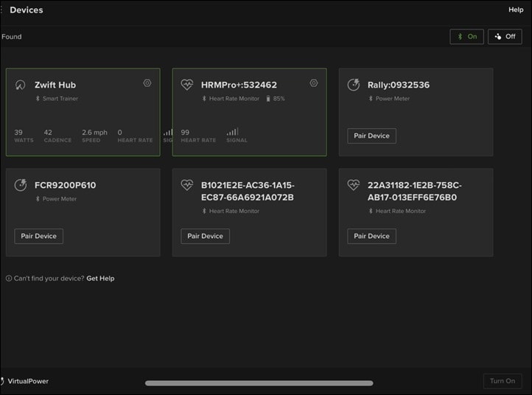Pair the 22A31182 heart rate monitor
Image resolution: width=532 pixels, height=395 pixels.
pos(371,236)
